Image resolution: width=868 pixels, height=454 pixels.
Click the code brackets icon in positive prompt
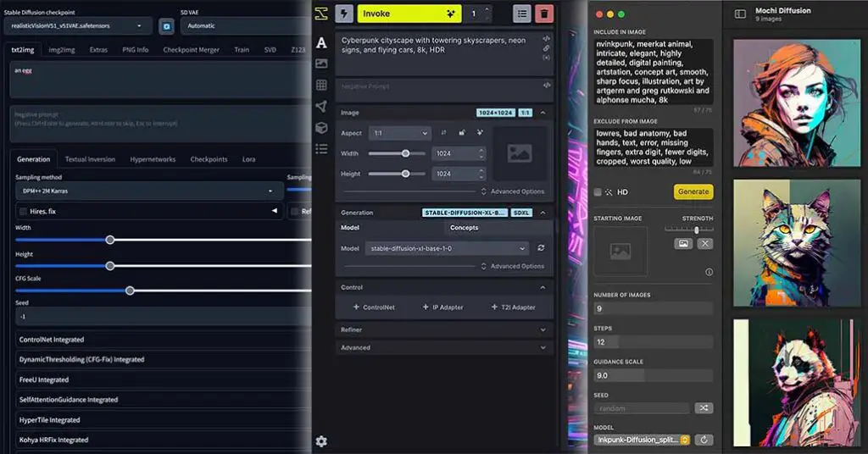(547, 39)
